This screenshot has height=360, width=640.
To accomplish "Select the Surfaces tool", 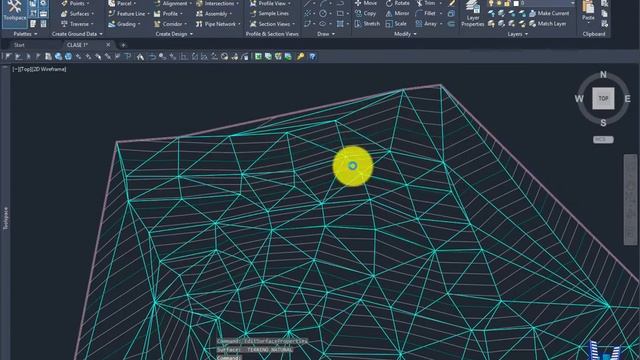I will (x=76, y=13).
